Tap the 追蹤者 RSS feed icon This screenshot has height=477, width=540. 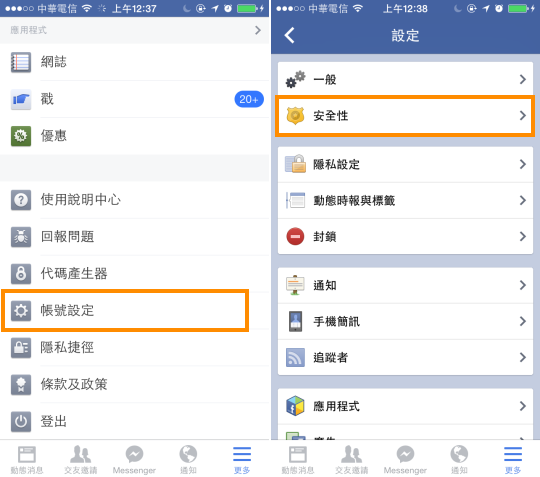tap(295, 357)
